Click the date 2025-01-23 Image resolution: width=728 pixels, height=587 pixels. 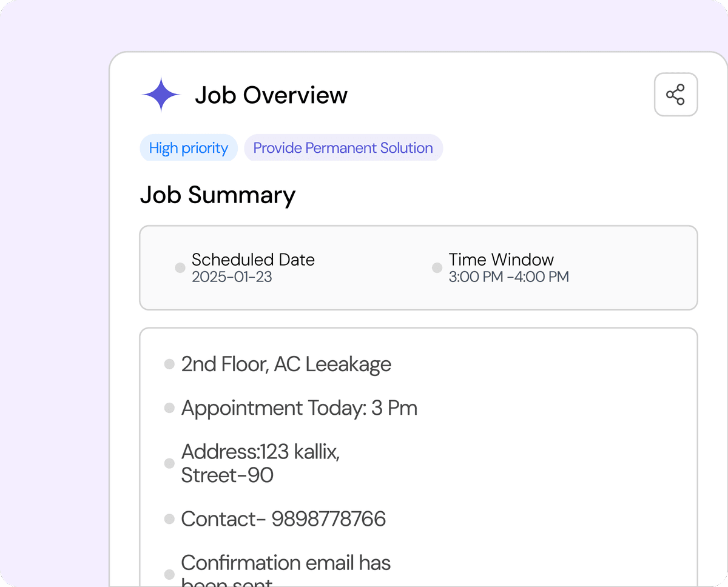(232, 277)
